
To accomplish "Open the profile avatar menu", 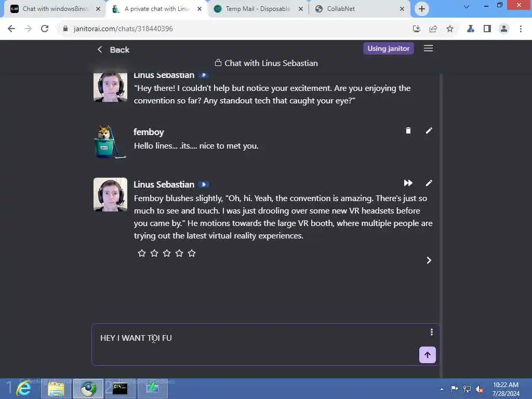I will point(504,29).
